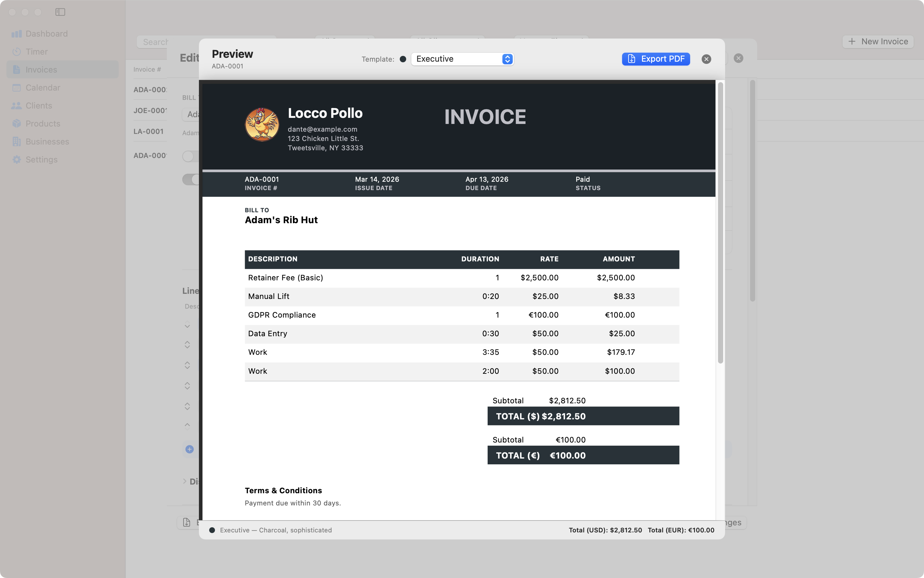Click the Apr 13, 2026 due date
The height and width of the screenshot is (578, 924).
pos(487,179)
